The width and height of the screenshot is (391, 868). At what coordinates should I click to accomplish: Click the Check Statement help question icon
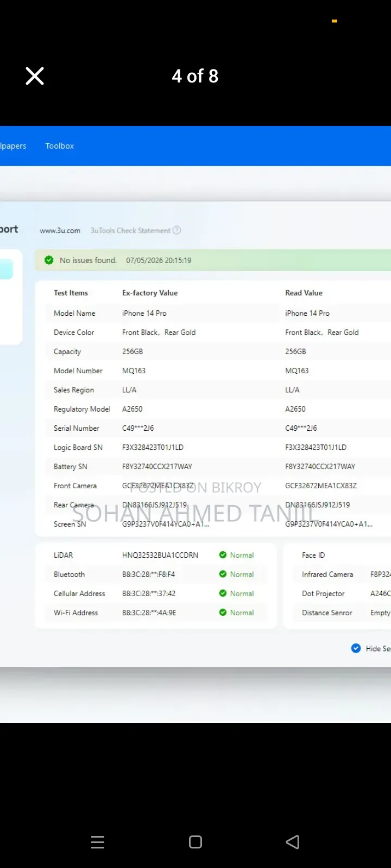pos(176,230)
